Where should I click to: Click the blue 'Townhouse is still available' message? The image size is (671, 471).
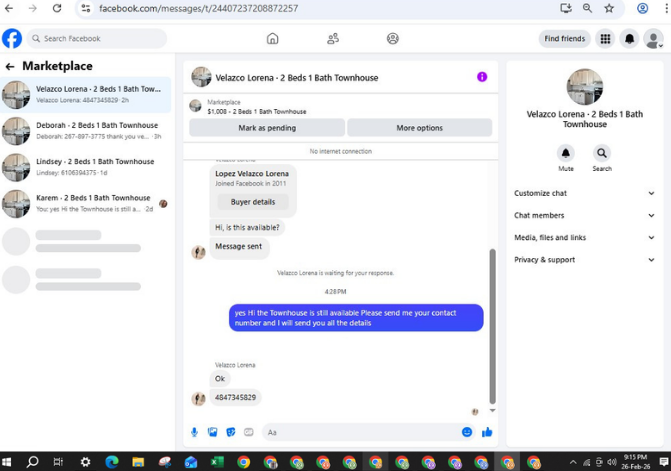[356, 318]
